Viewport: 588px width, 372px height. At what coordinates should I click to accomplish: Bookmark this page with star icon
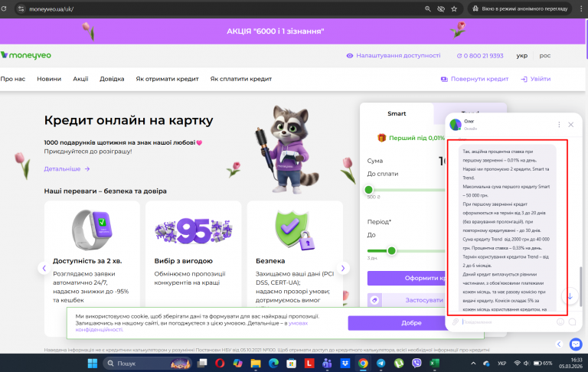click(x=454, y=8)
